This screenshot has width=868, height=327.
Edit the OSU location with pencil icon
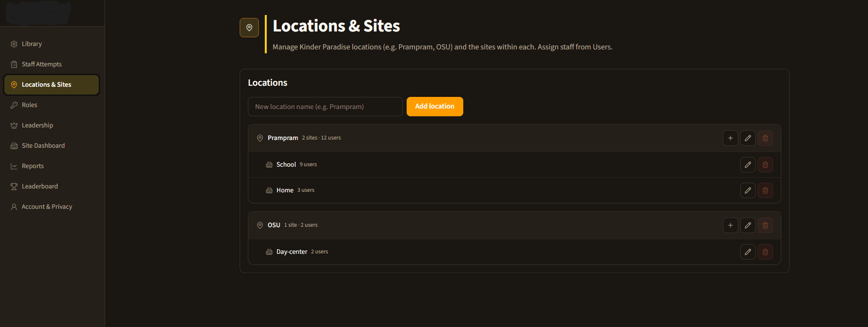[x=748, y=225]
